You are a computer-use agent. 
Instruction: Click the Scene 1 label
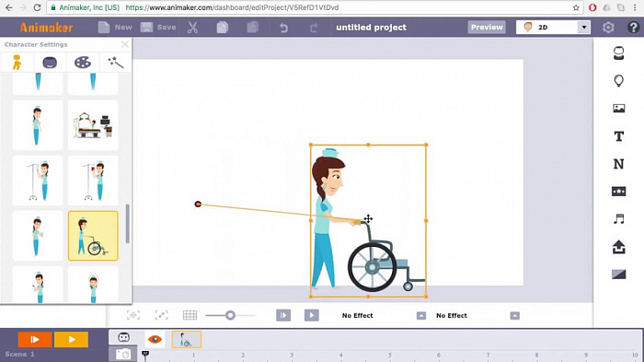pyautogui.click(x=19, y=355)
